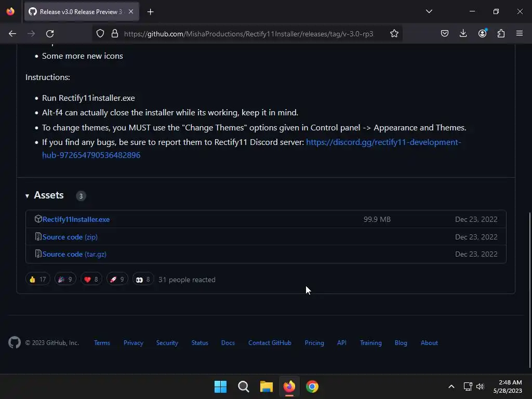Launch Google Chrome from the taskbar
This screenshot has height=399, width=532.
tap(312, 387)
